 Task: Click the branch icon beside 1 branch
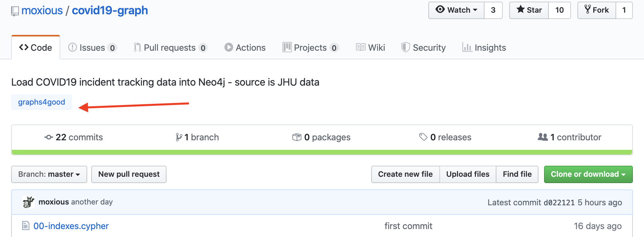click(179, 137)
